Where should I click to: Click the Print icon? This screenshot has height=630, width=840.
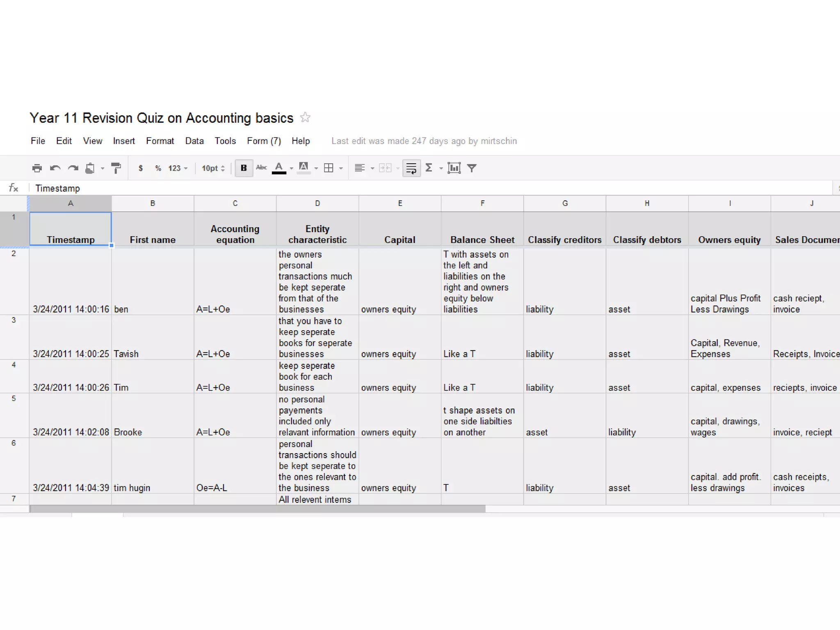37,168
